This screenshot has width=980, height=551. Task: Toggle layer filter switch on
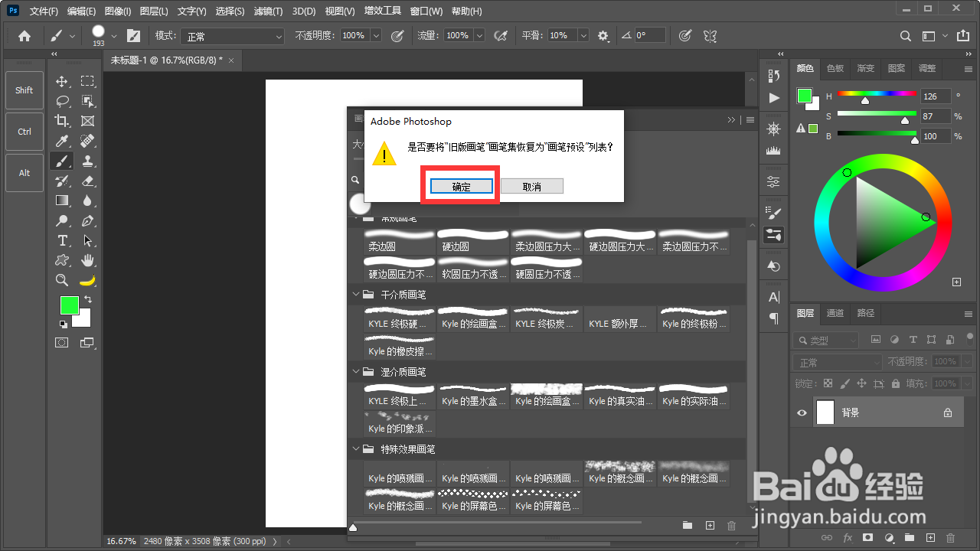(969, 337)
